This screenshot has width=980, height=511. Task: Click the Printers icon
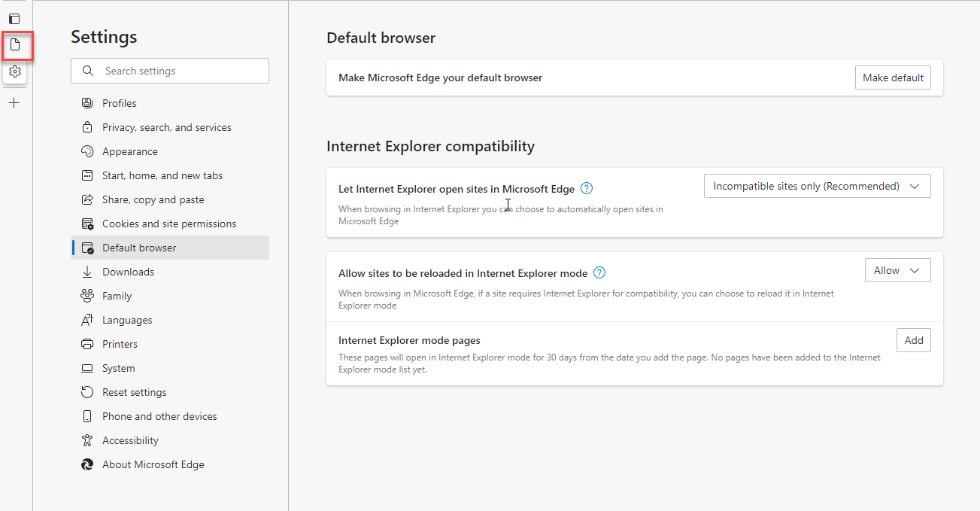pyautogui.click(x=87, y=344)
